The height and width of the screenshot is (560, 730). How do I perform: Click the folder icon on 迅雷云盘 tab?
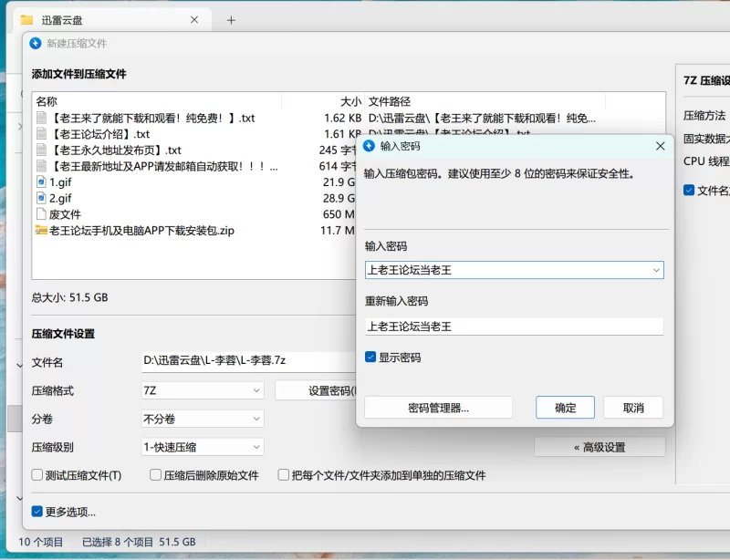tap(26, 20)
